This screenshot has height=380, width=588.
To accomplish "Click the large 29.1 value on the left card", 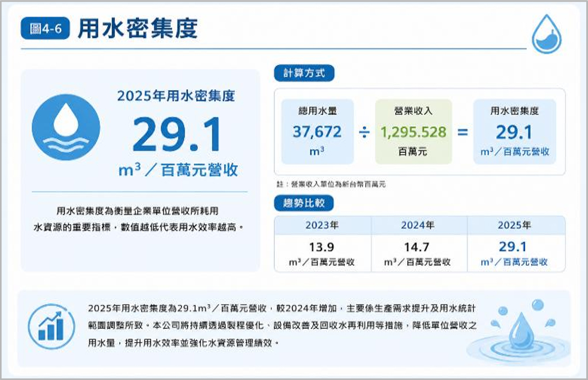I will click(x=177, y=134).
